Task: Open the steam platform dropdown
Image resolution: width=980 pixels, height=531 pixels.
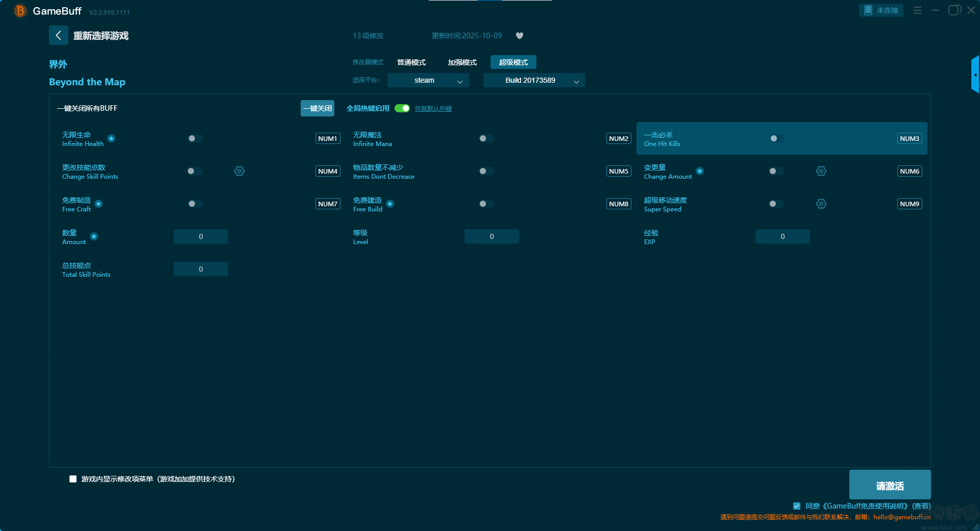Action: click(x=428, y=80)
